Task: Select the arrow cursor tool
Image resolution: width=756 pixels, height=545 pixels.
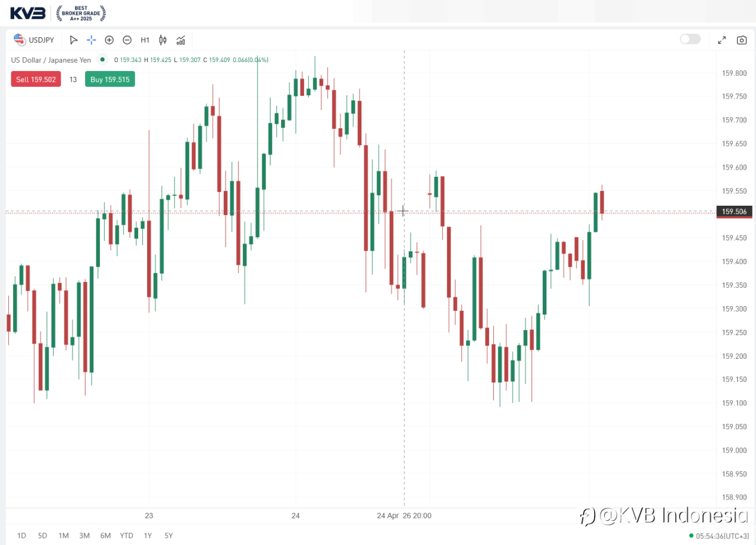Action: click(73, 40)
